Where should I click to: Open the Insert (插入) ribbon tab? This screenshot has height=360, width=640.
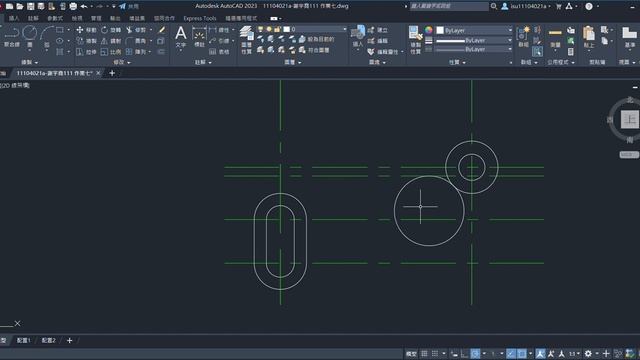pyautogui.click(x=14, y=18)
